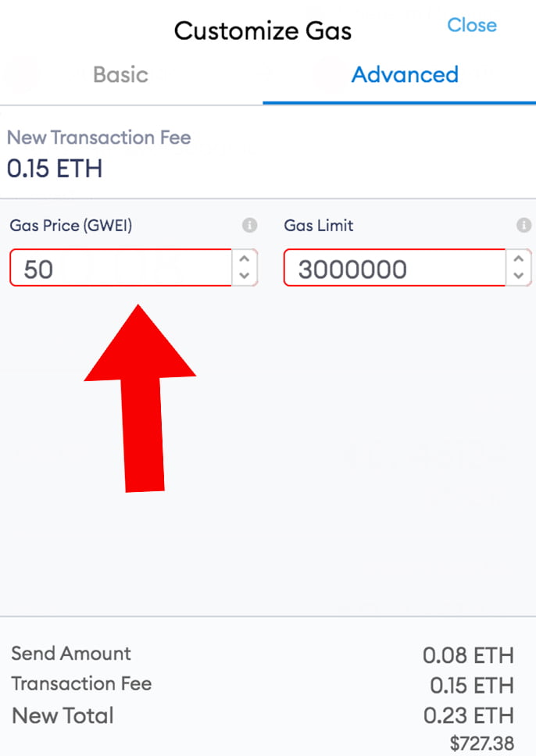Close the Customize Gas dialog
This screenshot has width=536, height=756.
[x=471, y=25]
